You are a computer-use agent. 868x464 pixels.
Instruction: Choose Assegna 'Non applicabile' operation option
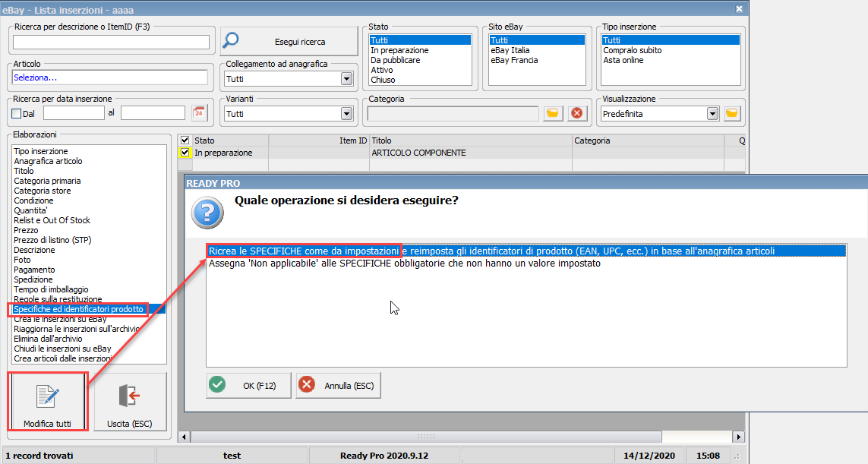pyautogui.click(x=526, y=264)
